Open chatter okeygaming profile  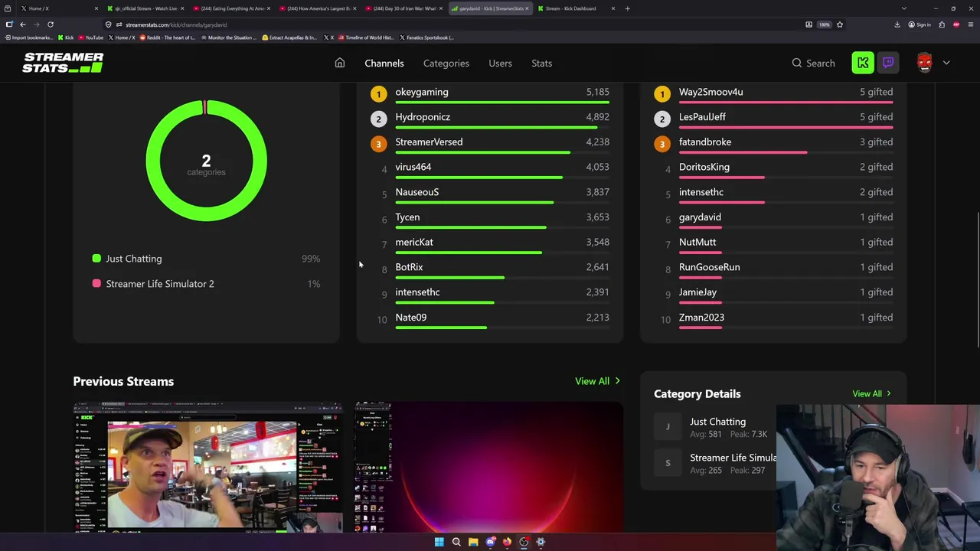(x=422, y=92)
